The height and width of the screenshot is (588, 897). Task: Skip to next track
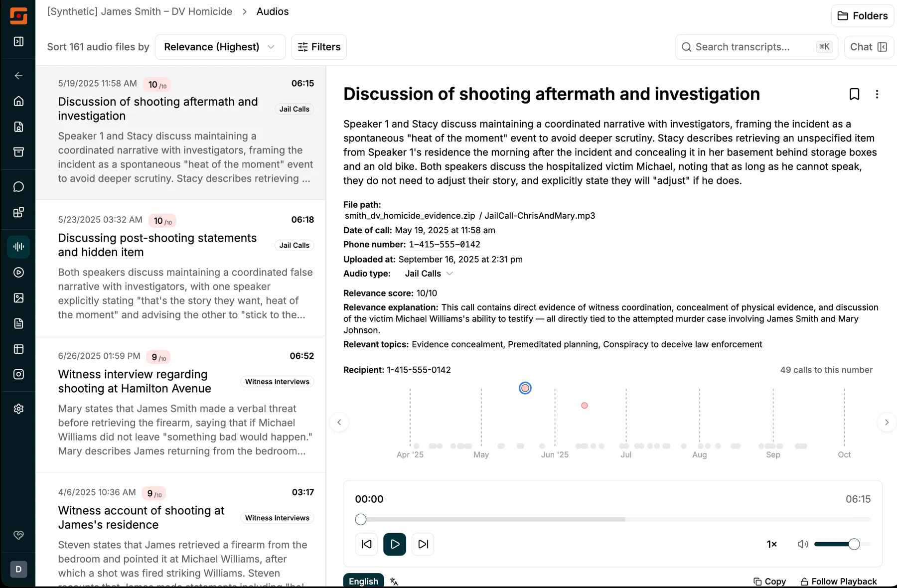click(423, 544)
